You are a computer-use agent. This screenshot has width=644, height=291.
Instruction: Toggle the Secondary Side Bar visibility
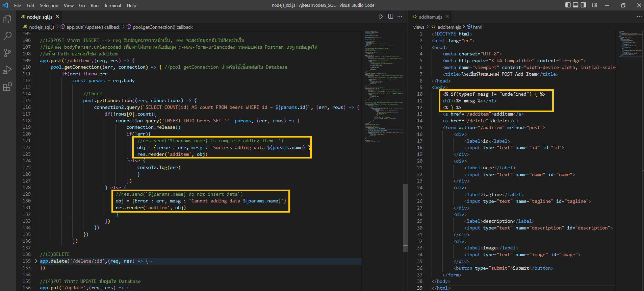tap(583, 5)
